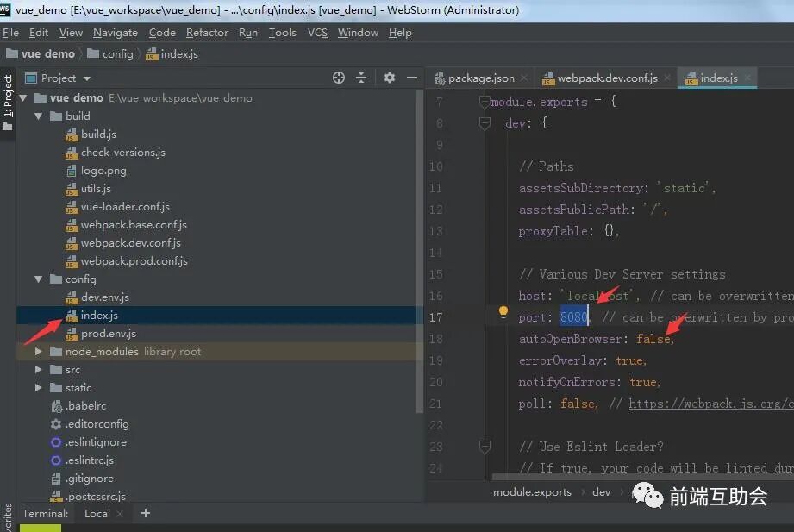The image size is (794, 532).
Task: Open the Tools menu
Action: pyautogui.click(x=283, y=33)
